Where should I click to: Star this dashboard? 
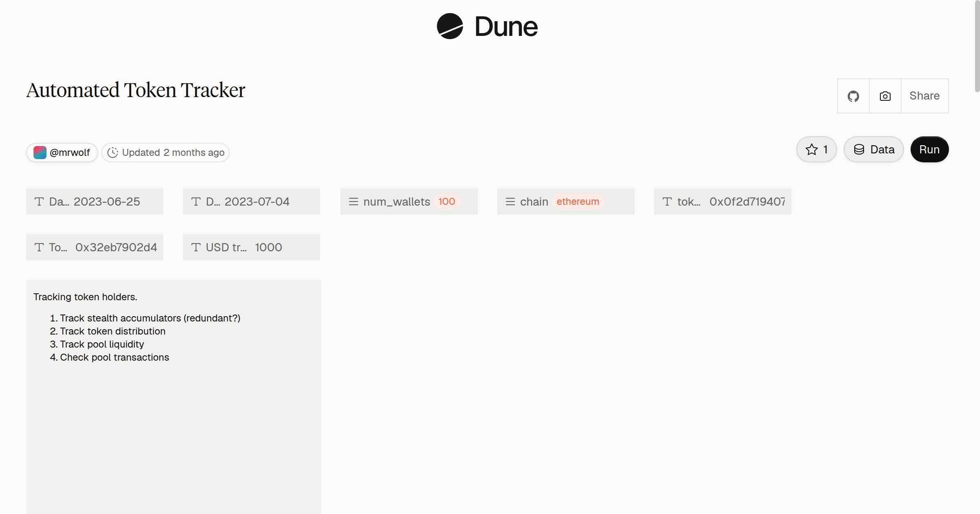pos(816,149)
